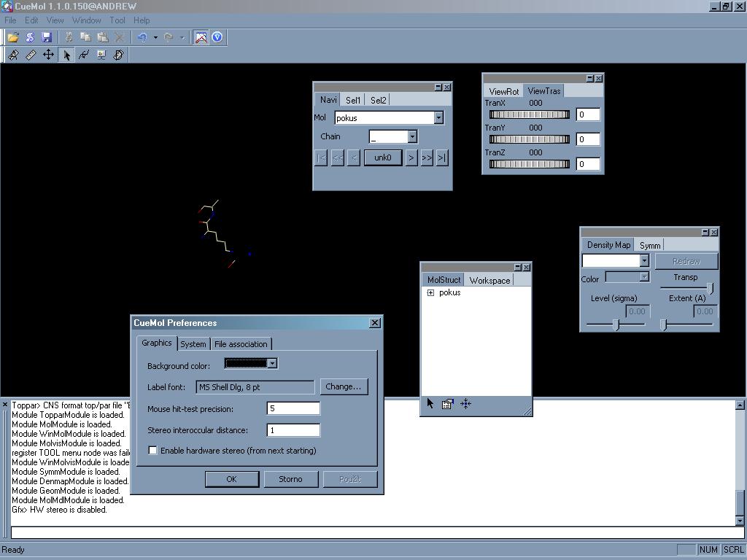Select the pencil-on-card tool icon
The height and width of the screenshot is (560, 747).
click(x=13, y=55)
